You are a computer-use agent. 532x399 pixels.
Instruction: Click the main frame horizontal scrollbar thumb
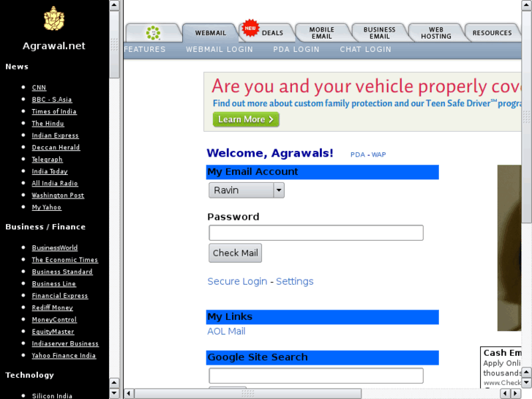tap(247, 394)
